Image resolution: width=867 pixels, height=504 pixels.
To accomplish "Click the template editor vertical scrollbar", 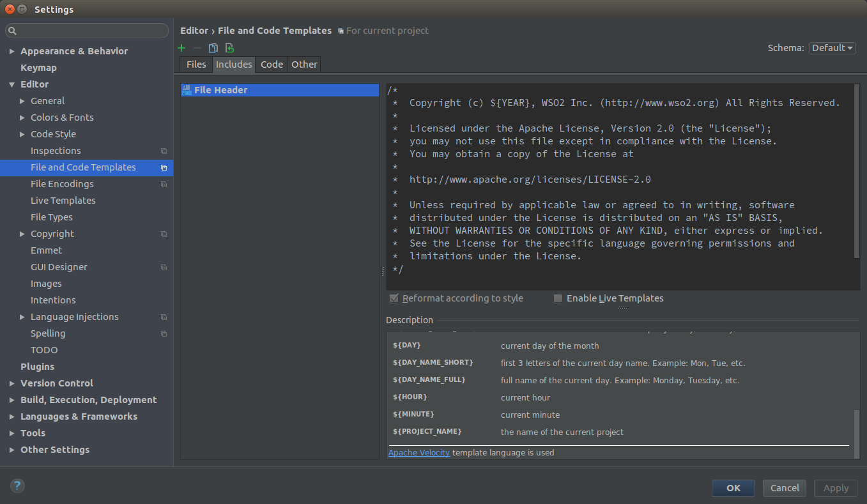I will click(857, 171).
